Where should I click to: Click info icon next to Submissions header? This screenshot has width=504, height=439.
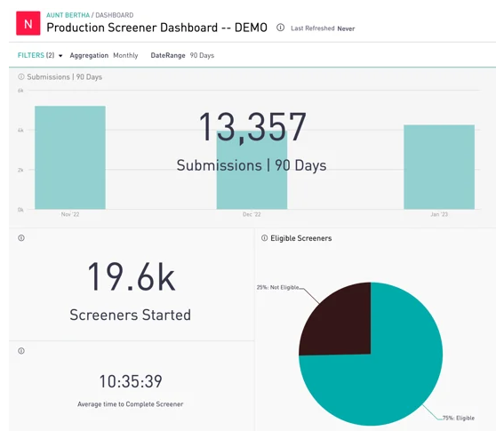(21, 76)
